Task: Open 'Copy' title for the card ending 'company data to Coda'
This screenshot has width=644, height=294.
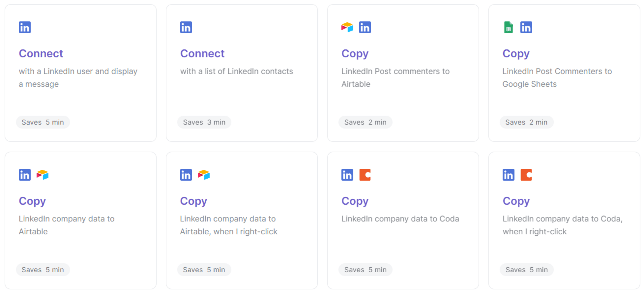Action: coord(355,201)
